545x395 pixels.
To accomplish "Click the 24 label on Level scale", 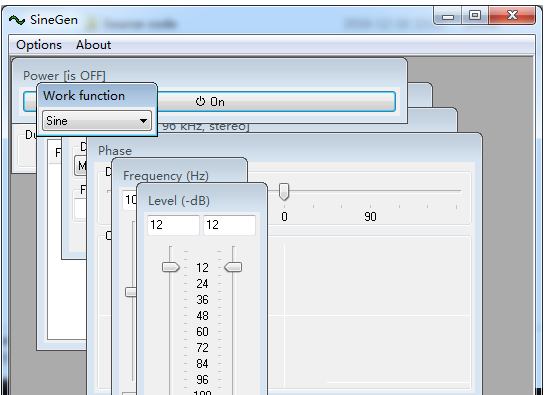I will point(202,284).
